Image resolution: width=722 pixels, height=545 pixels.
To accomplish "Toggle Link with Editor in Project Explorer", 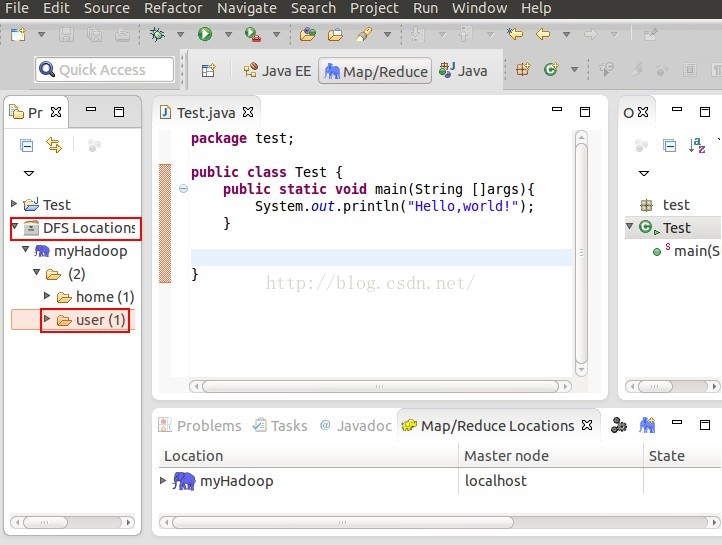I will (x=54, y=145).
